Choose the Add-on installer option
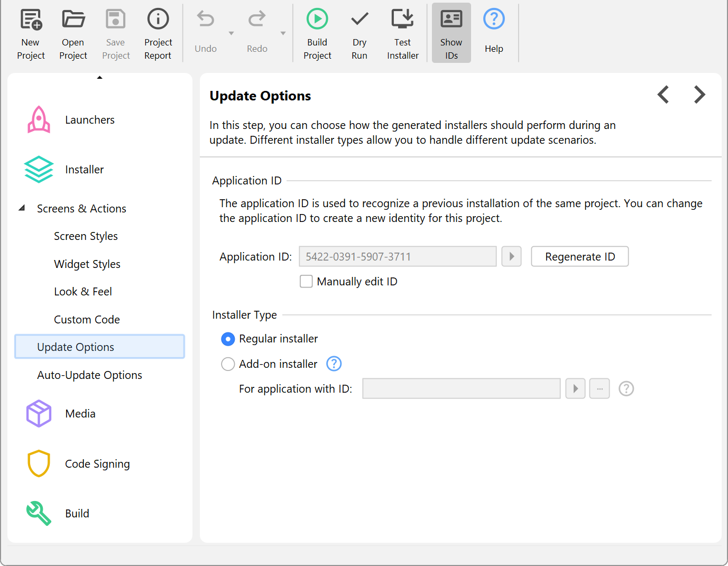Viewport: 728px width, 566px height. coord(228,364)
